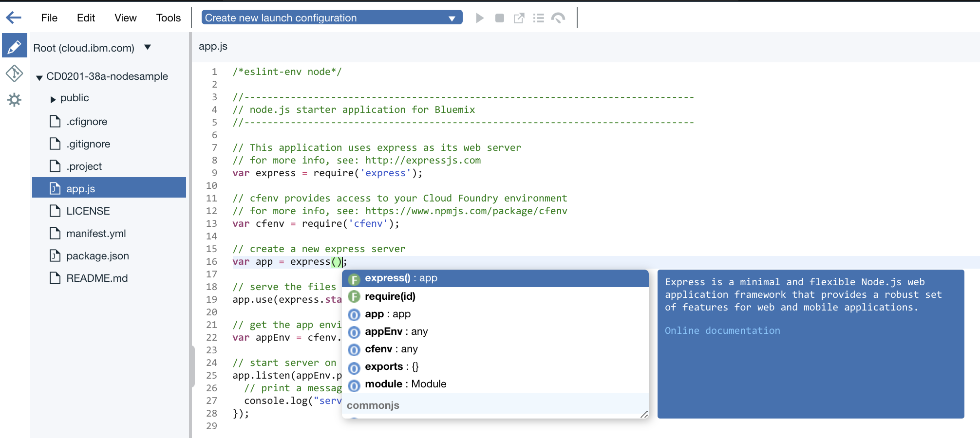Click the back arrow icon
The image size is (980, 438).
pyautogui.click(x=14, y=18)
